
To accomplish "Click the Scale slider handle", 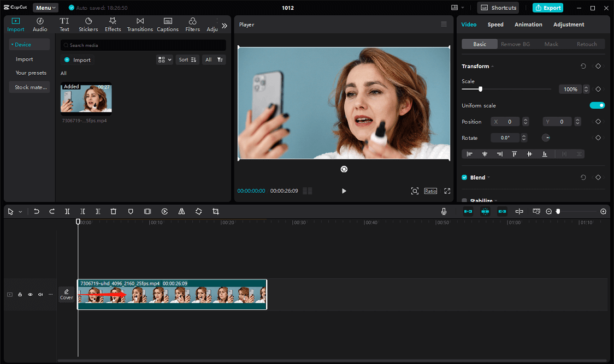I will click(x=481, y=89).
